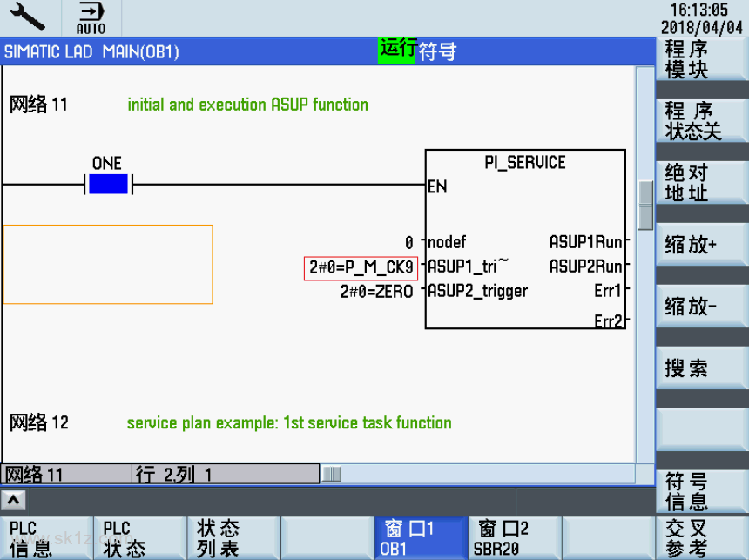Image resolution: width=749 pixels, height=560 pixels.
Task: Select 窗口2 SBR20 tab
Action: [x=515, y=538]
